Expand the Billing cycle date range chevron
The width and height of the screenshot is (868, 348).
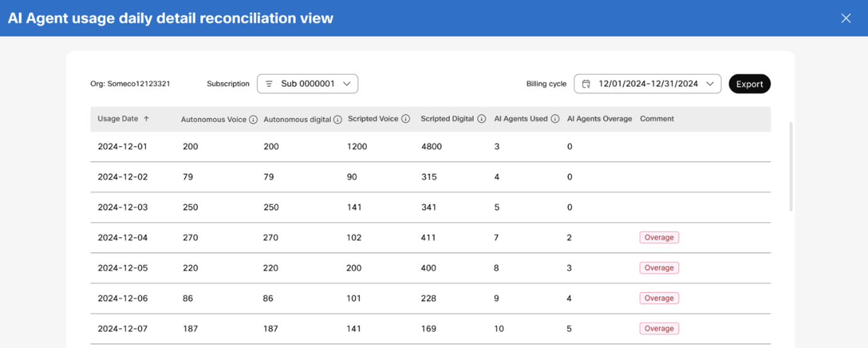click(x=710, y=84)
